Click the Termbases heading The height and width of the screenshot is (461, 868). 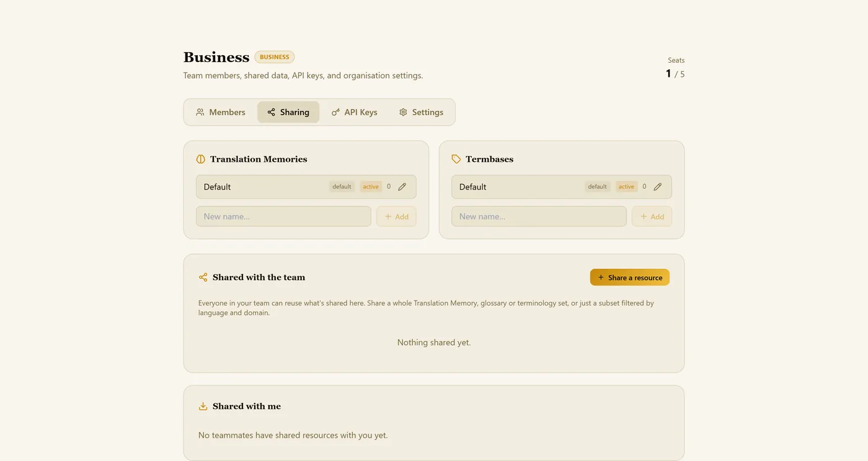(490, 159)
